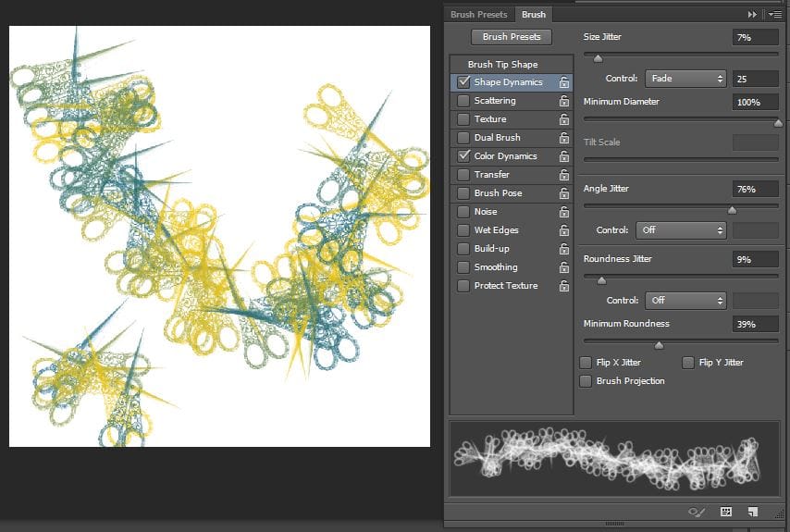
Task: Click the lock icon beside Color Dynamics
Action: [x=563, y=156]
